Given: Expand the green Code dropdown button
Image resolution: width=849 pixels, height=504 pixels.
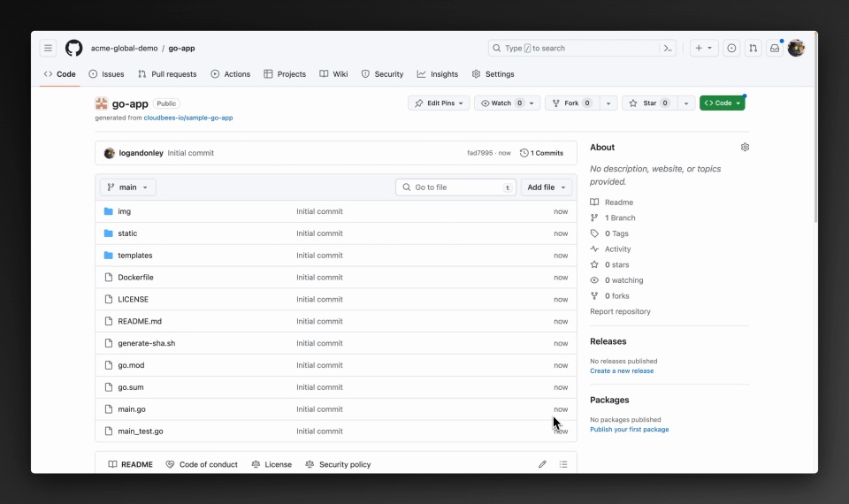Looking at the screenshot, I should pos(722,103).
